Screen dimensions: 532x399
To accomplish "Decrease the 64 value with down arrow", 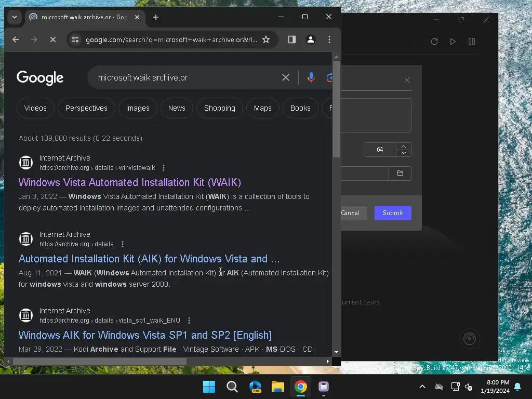I will pyautogui.click(x=404, y=153).
